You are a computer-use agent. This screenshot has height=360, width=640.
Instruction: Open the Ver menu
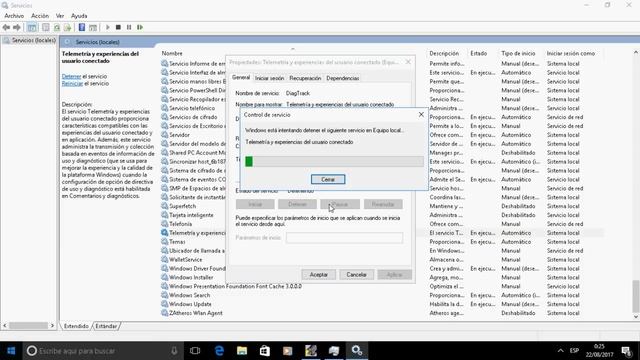(60, 16)
